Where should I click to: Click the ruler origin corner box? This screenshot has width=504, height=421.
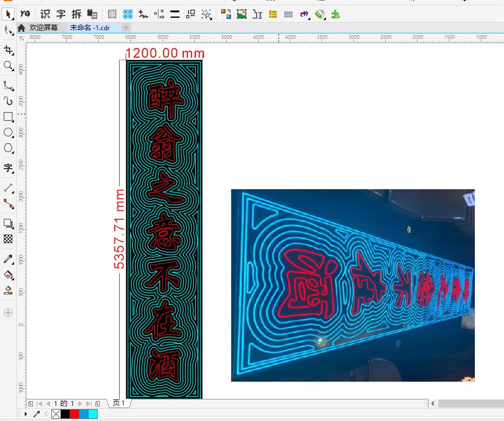click(22, 38)
